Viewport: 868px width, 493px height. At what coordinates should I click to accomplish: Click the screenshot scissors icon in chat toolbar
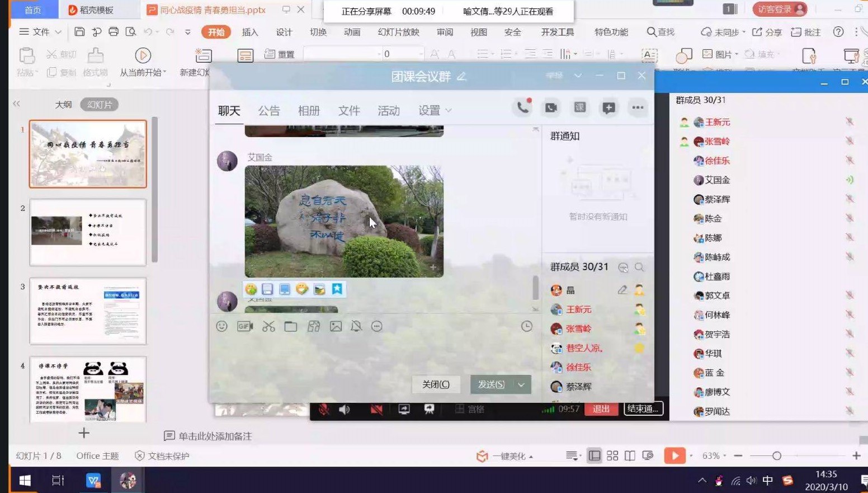268,326
